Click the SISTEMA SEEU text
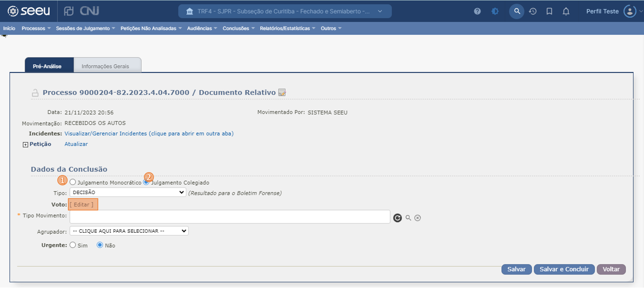 click(327, 113)
